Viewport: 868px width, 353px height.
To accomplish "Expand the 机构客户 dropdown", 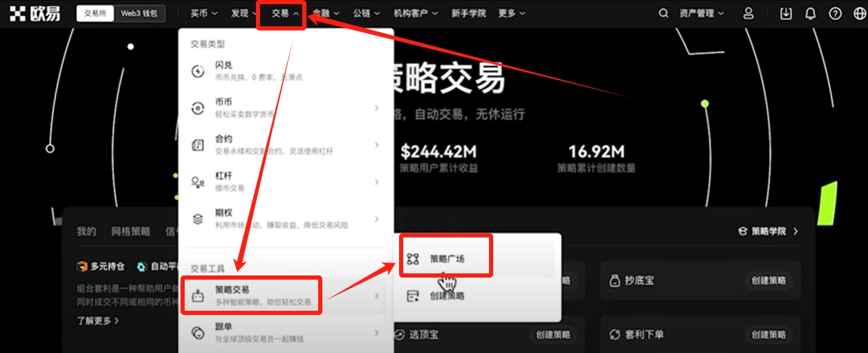I will [x=416, y=13].
